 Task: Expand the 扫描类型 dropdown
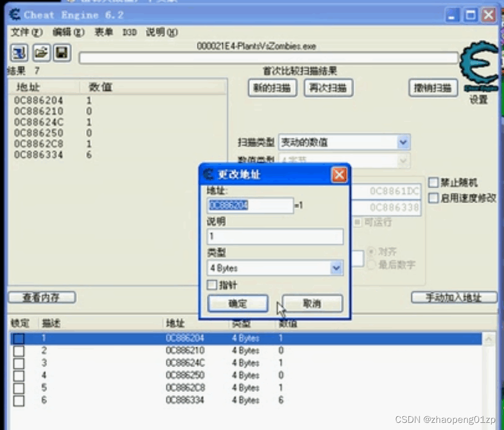point(403,142)
